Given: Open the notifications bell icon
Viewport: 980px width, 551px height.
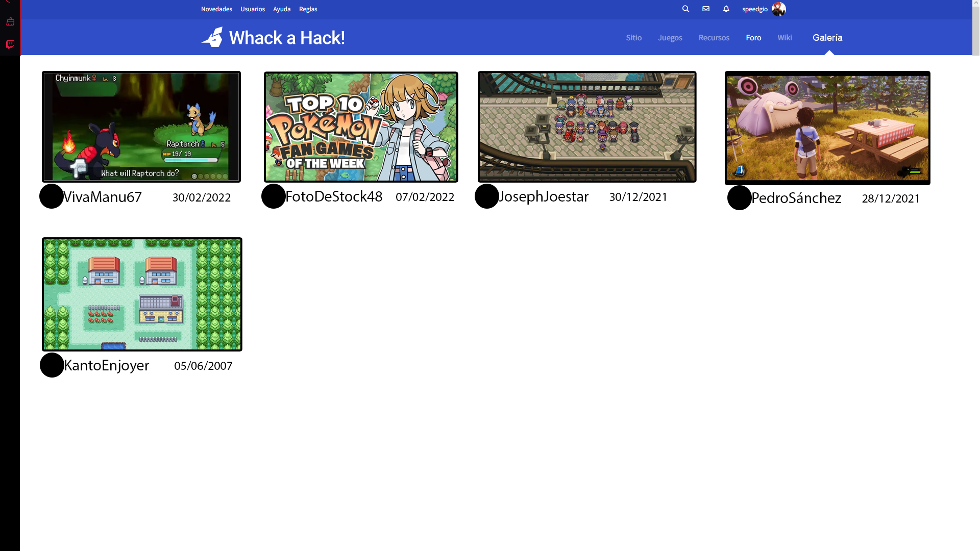Looking at the screenshot, I should 726,9.
